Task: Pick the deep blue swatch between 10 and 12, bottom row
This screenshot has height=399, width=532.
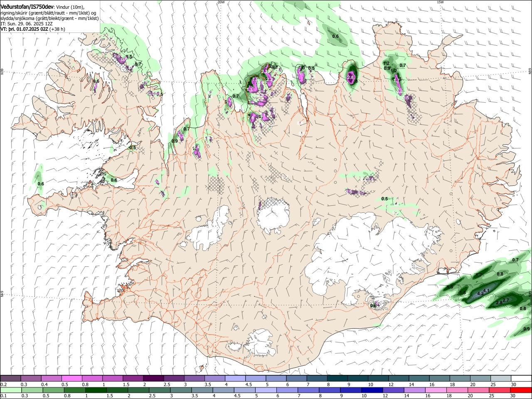Action: click(372, 390)
